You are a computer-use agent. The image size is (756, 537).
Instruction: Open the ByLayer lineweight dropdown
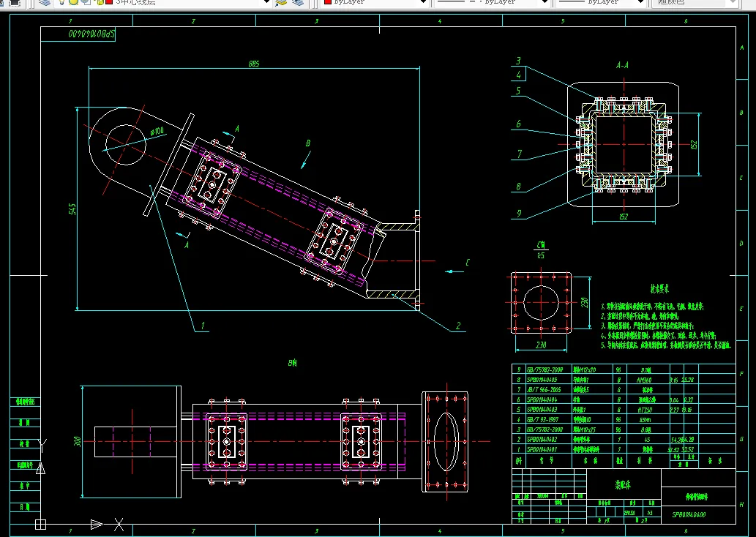(x=640, y=2)
